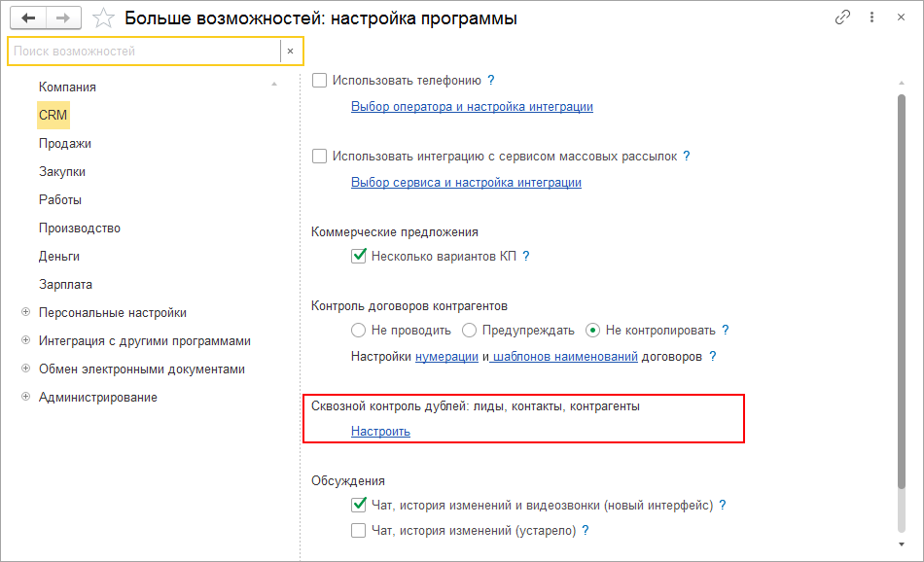Focus the Поиск возможностей search field

(x=144, y=51)
